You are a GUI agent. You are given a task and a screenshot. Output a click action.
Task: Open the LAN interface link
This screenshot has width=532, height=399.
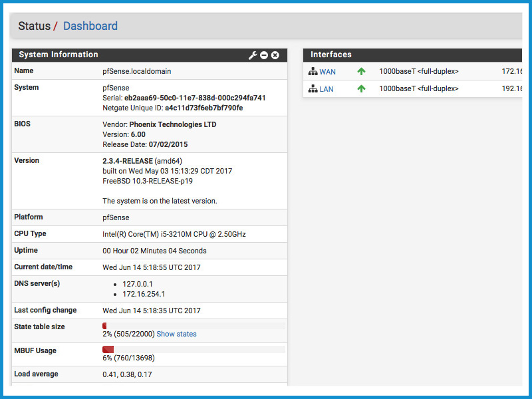tap(327, 89)
